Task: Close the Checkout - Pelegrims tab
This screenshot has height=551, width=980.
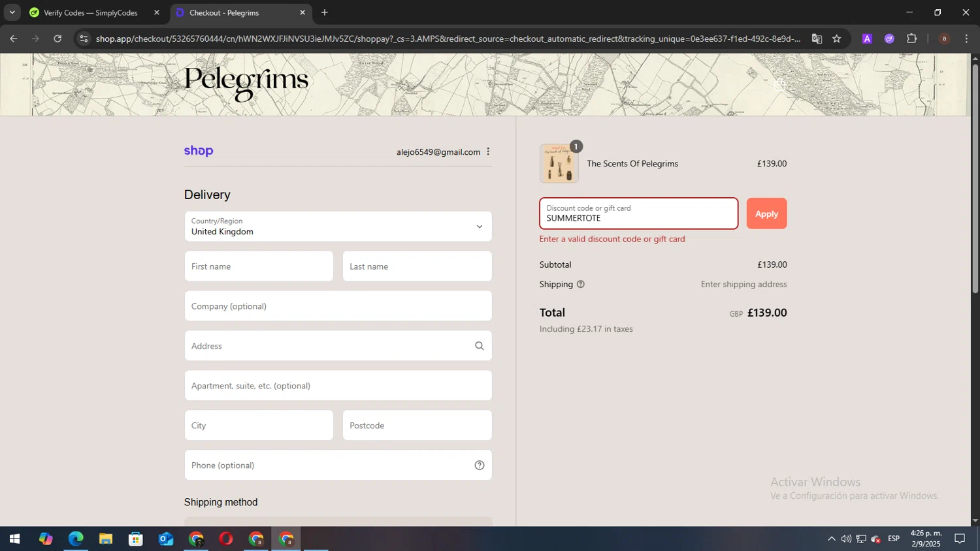Action: tap(302, 12)
